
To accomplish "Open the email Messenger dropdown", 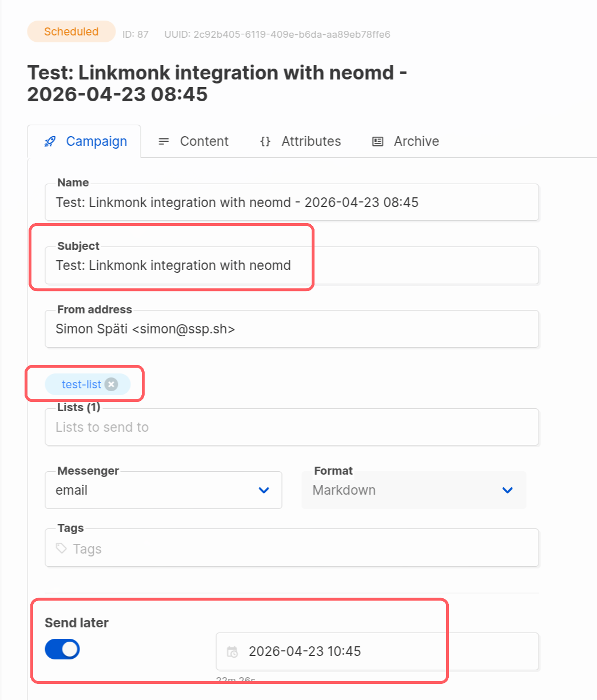I will 163,490.
